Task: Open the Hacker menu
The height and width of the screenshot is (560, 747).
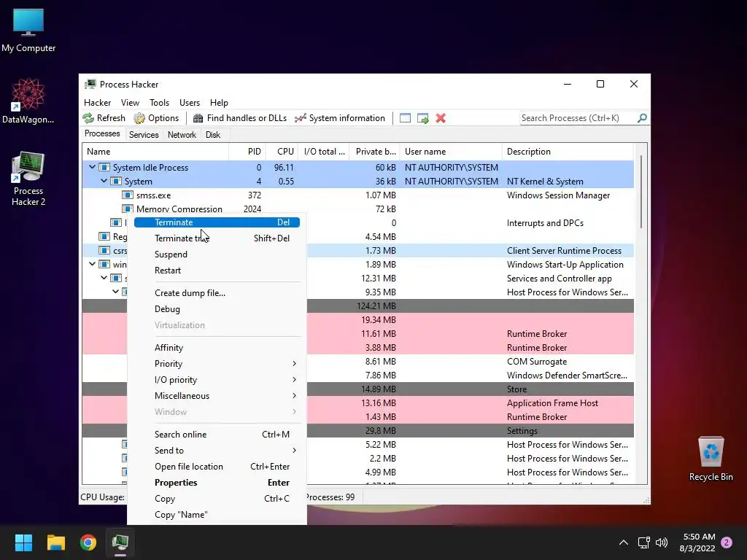Action: 97,103
